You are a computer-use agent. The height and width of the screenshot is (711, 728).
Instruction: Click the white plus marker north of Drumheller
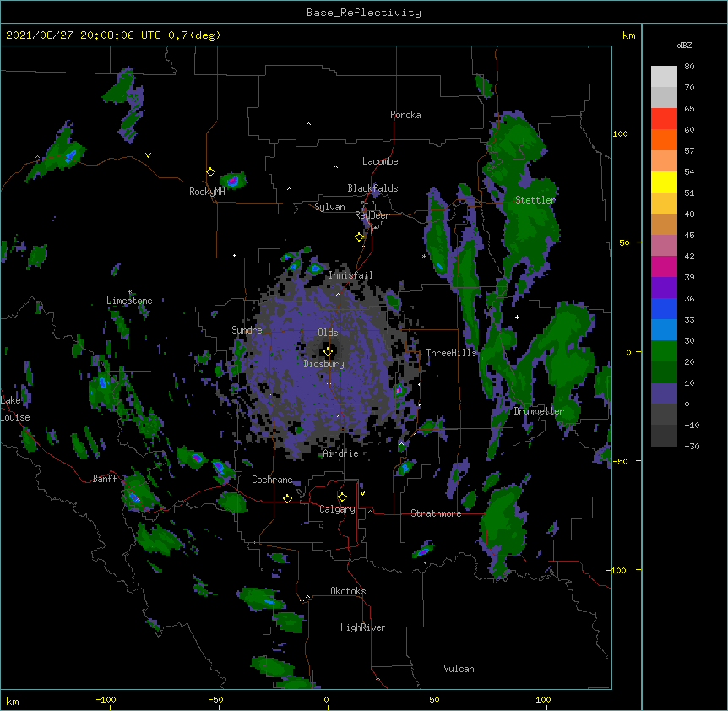pyautogui.click(x=517, y=317)
